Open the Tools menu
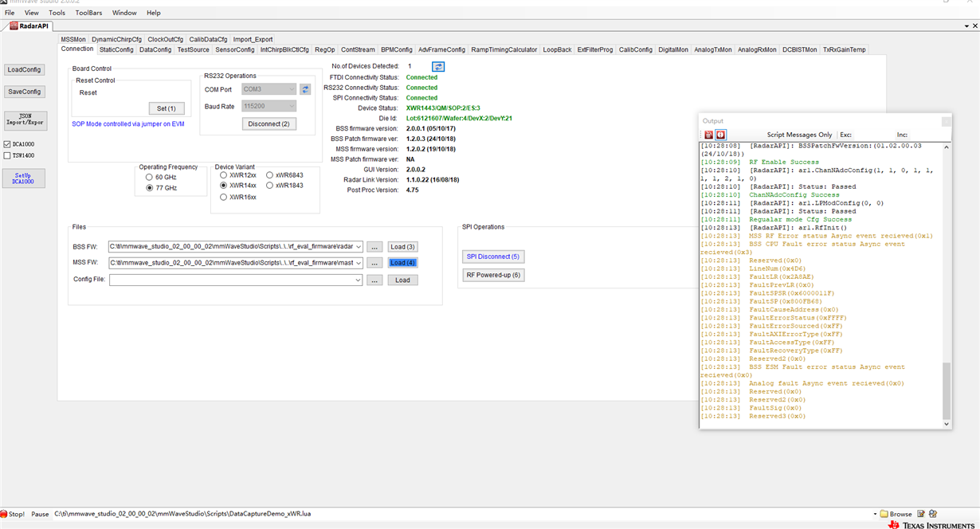Viewport: 980px width, 529px height. pos(57,13)
